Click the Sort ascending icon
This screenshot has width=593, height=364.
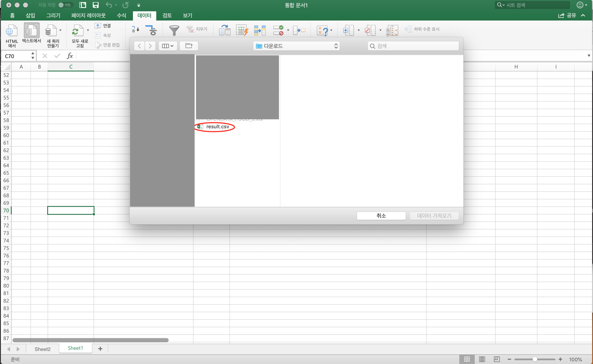135,29
